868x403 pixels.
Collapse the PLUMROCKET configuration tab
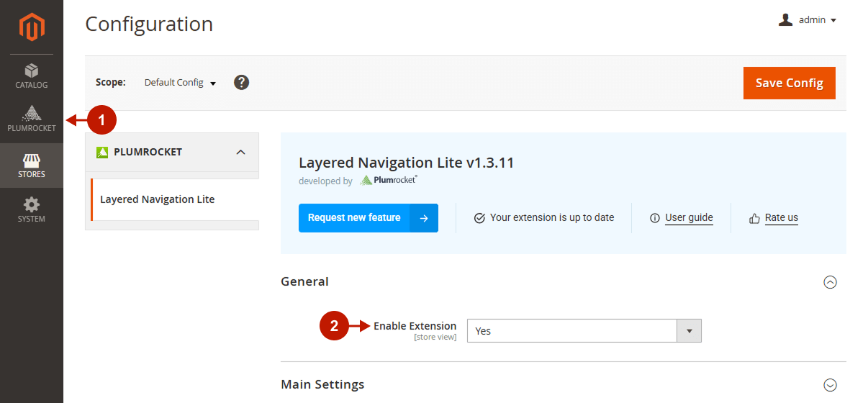point(172,152)
